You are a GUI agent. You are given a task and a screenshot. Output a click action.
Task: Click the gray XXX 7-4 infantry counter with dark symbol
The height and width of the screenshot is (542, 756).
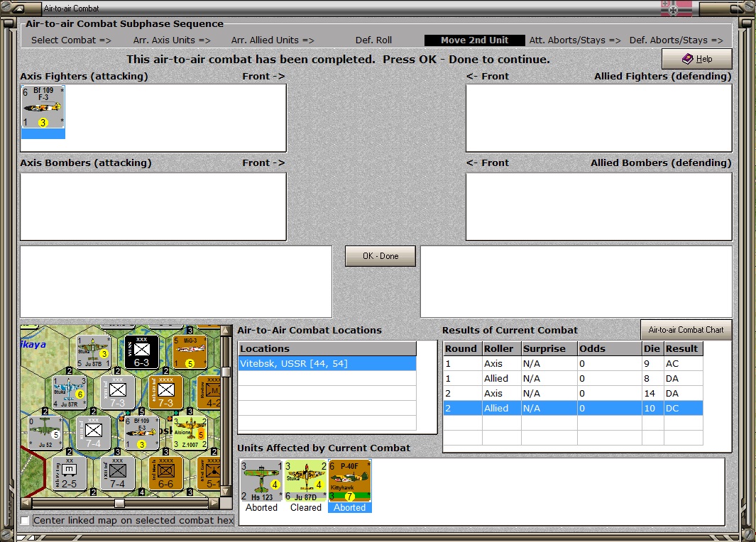pyautogui.click(x=117, y=473)
